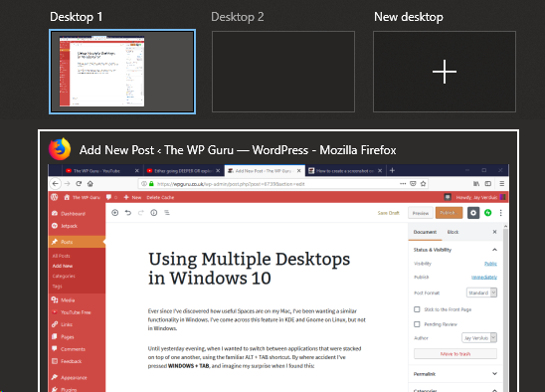Click the green Jetpack icon
545x392 pixels.
click(488, 213)
